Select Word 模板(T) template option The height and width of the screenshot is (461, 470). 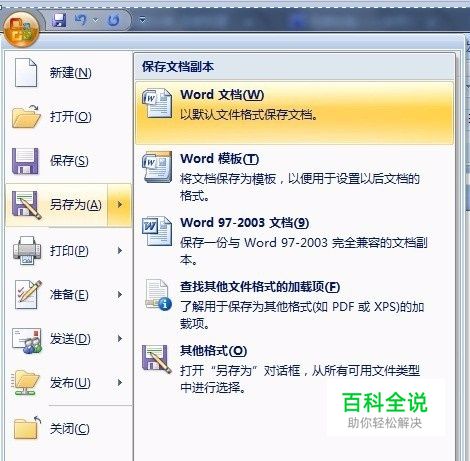pos(294,177)
